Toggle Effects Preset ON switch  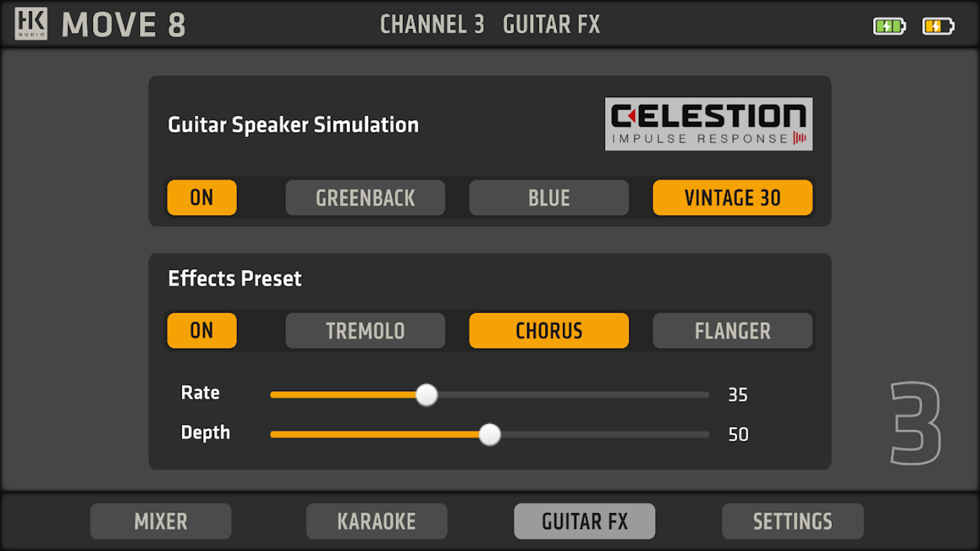[x=202, y=331]
